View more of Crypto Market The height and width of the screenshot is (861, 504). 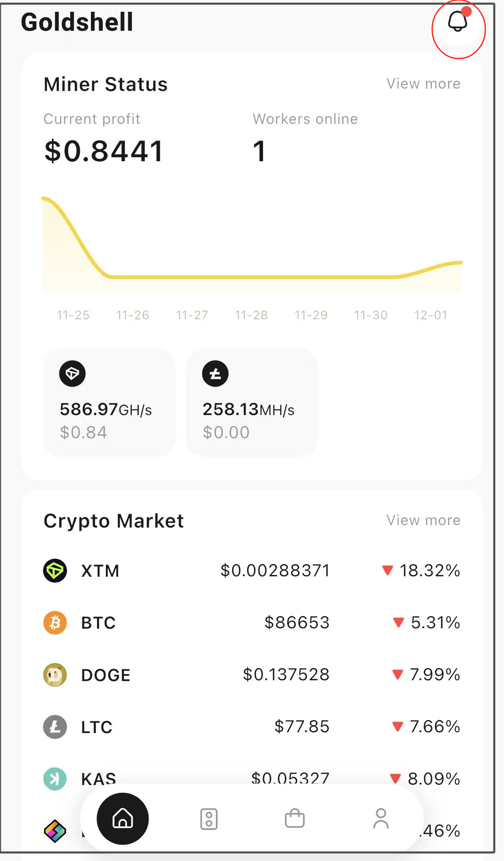click(423, 520)
